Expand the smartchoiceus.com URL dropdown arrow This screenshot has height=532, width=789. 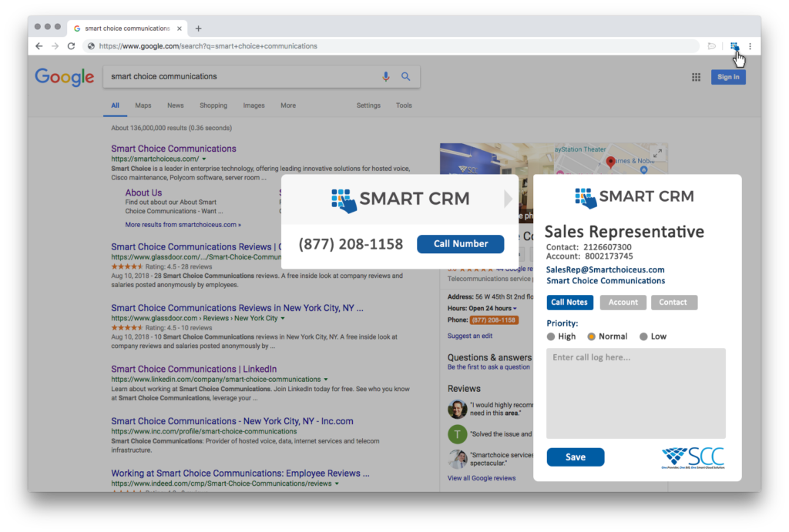coord(203,159)
